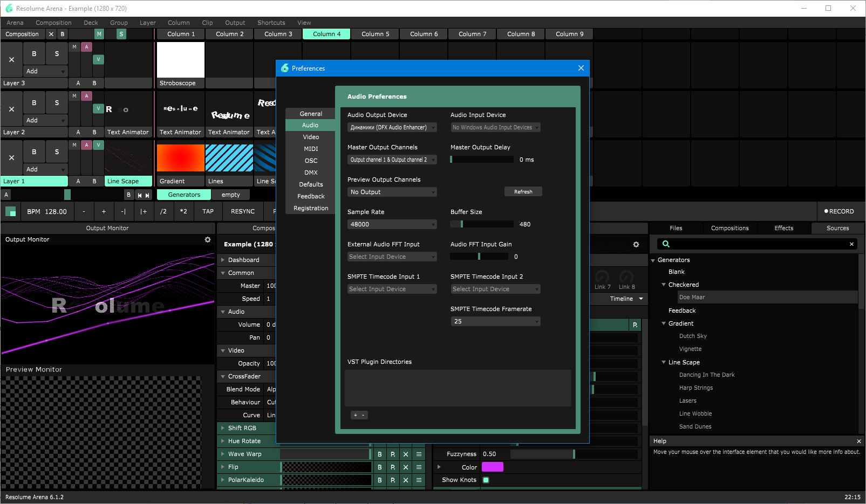The height and width of the screenshot is (504, 866).
Task: Open the Arena menu
Action: pyautogui.click(x=15, y=23)
